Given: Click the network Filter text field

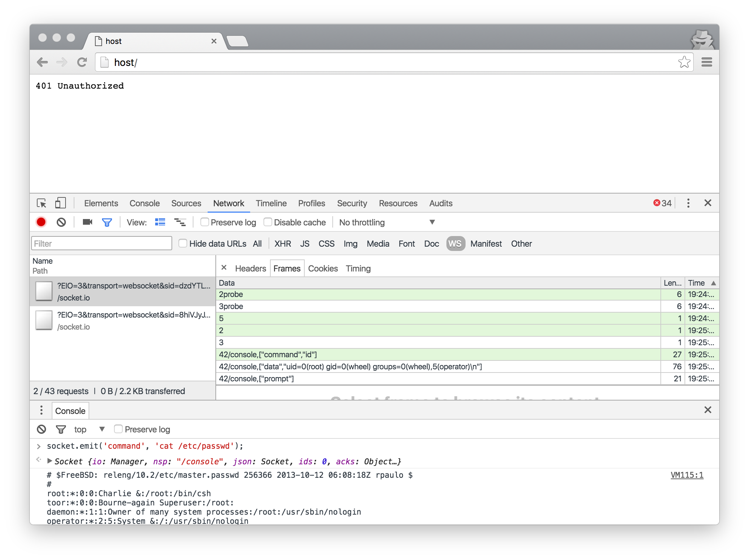Looking at the screenshot, I should 102,243.
